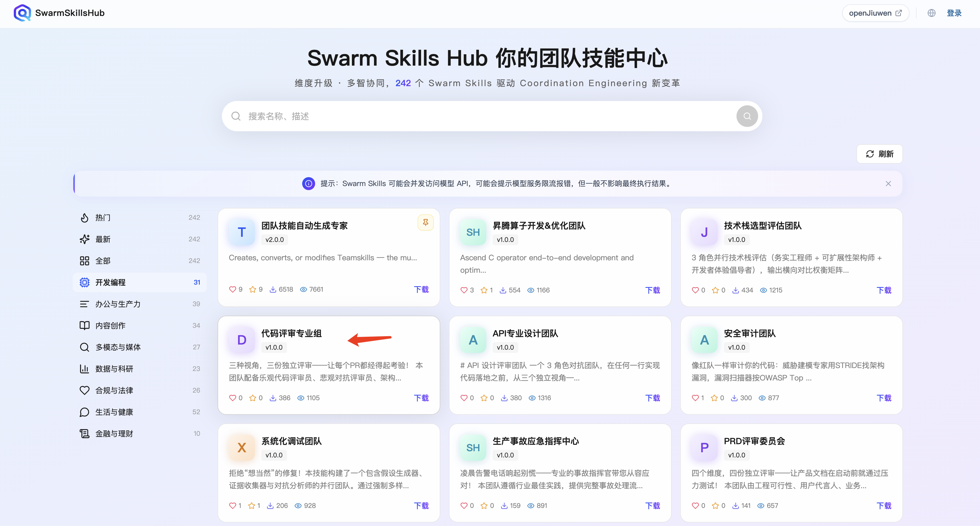Select the 开发编程 category

[x=140, y=282]
